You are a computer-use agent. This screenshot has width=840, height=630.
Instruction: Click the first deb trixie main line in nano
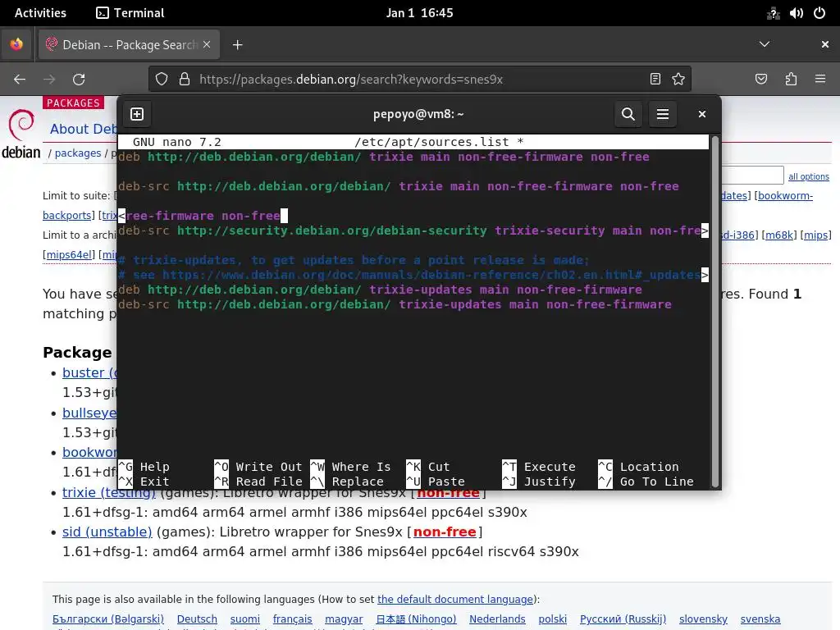(x=384, y=157)
